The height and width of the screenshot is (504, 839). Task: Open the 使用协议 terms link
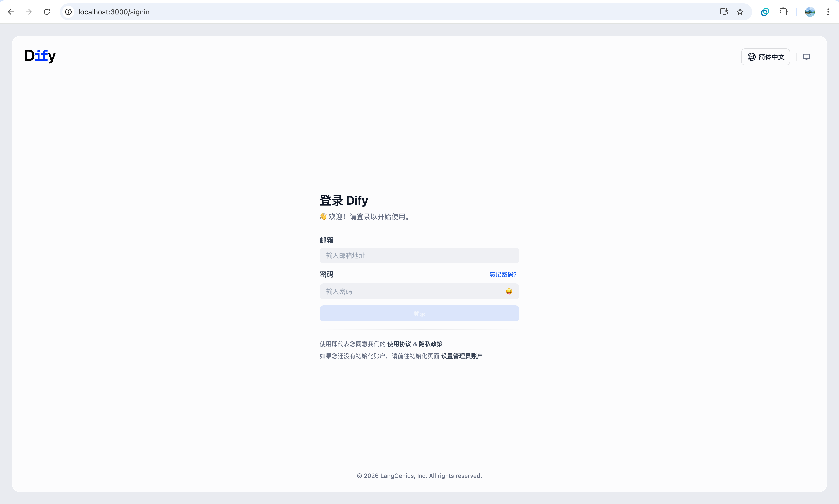coord(399,344)
